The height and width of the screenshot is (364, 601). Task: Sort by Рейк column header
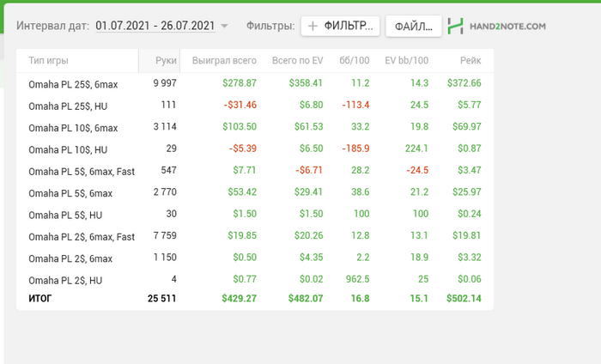[470, 61]
